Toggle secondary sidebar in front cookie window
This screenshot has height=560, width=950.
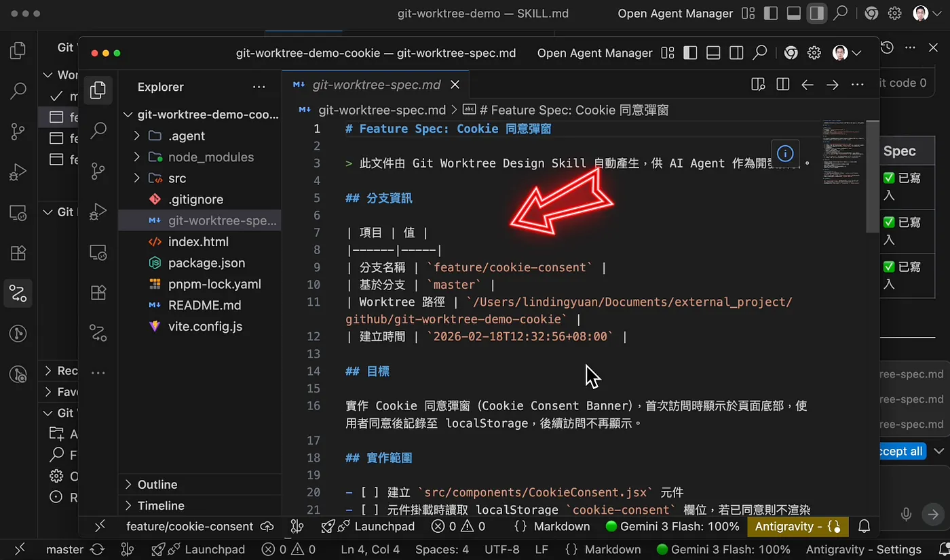point(736,53)
